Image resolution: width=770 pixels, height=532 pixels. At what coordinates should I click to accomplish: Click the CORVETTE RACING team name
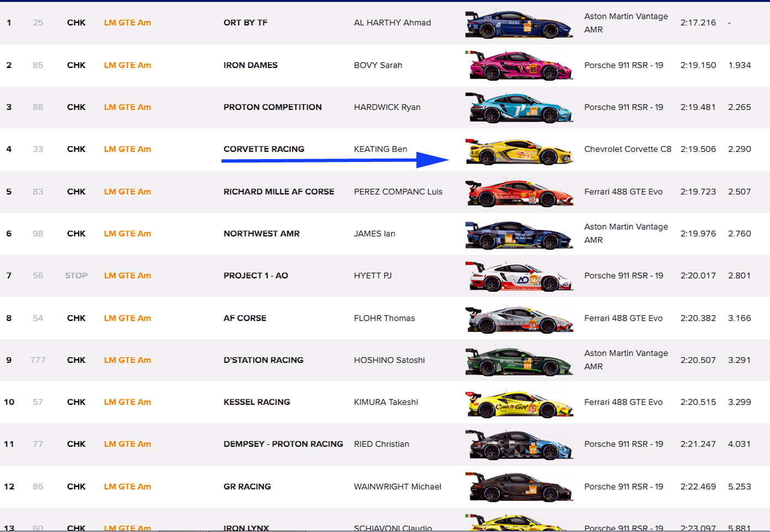pos(264,149)
